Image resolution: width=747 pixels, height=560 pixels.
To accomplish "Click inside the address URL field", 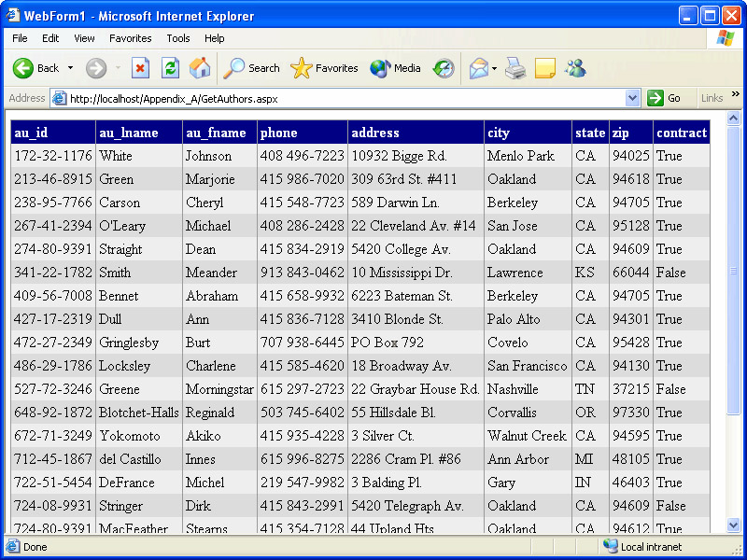I will pyautogui.click(x=345, y=98).
